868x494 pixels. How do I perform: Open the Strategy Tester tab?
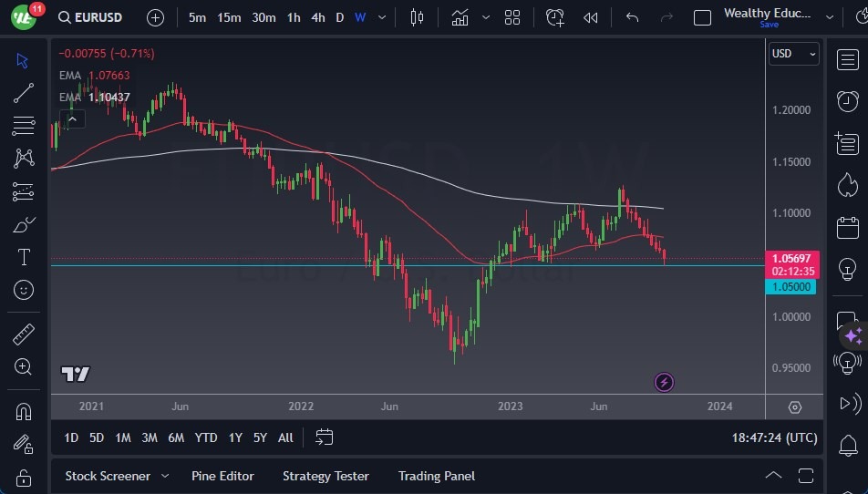[x=325, y=476]
